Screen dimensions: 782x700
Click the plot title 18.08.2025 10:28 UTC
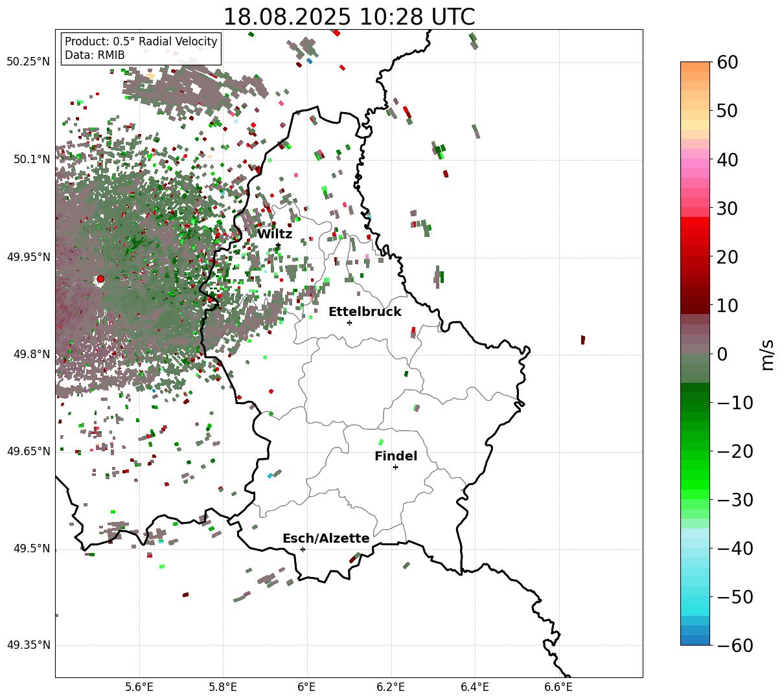(349, 17)
